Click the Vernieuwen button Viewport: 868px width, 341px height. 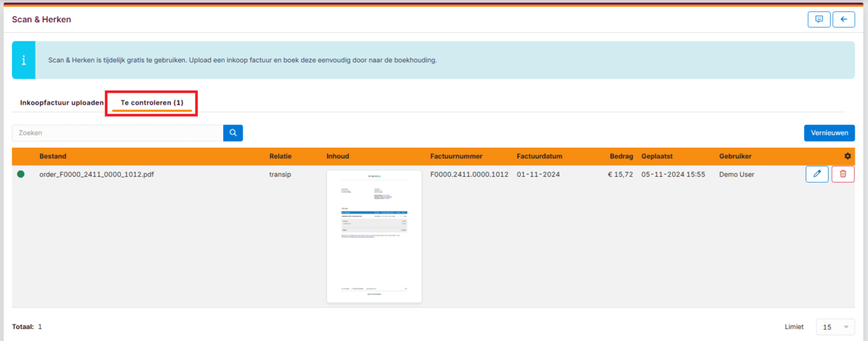pos(829,133)
